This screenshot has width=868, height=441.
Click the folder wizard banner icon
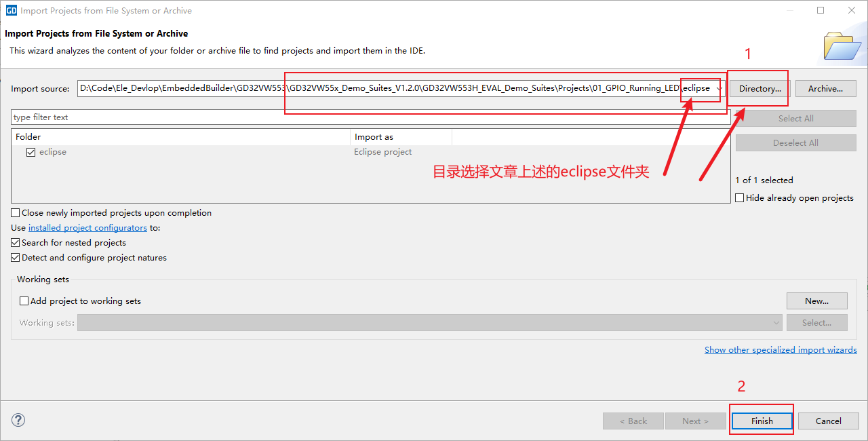coord(842,45)
